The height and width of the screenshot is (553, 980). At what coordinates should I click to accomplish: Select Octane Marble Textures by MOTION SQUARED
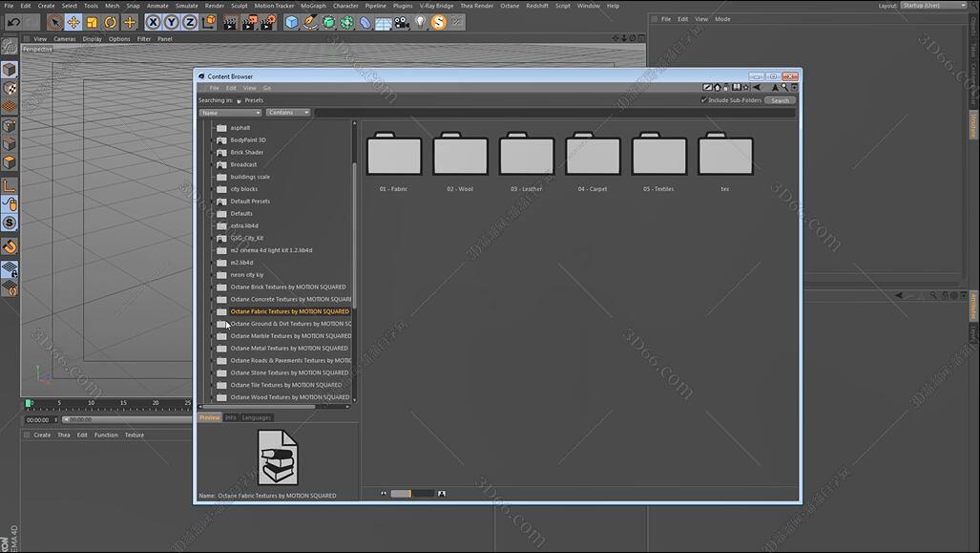point(291,336)
